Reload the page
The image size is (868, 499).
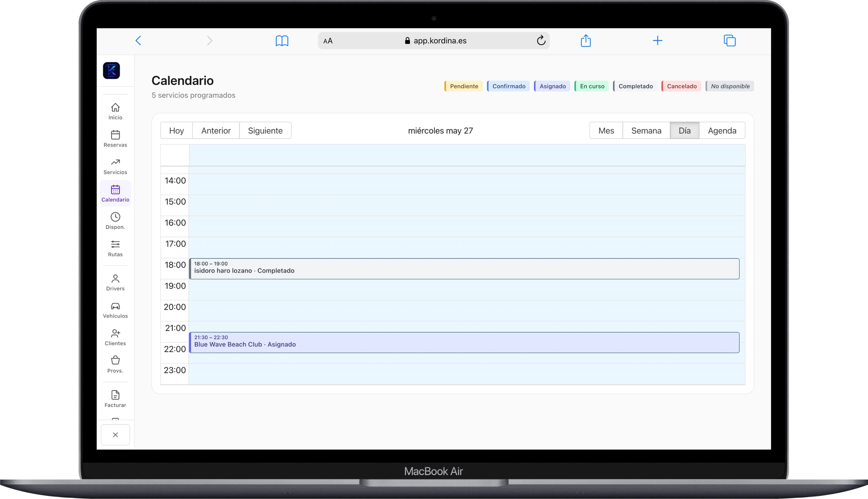pos(541,40)
